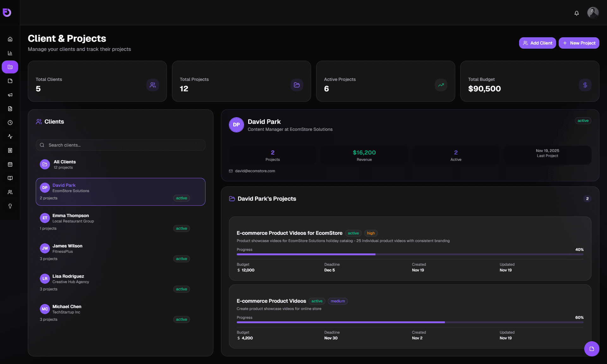Click the floating purple note button
Viewport: 607px width, 364px height.
[x=592, y=349]
